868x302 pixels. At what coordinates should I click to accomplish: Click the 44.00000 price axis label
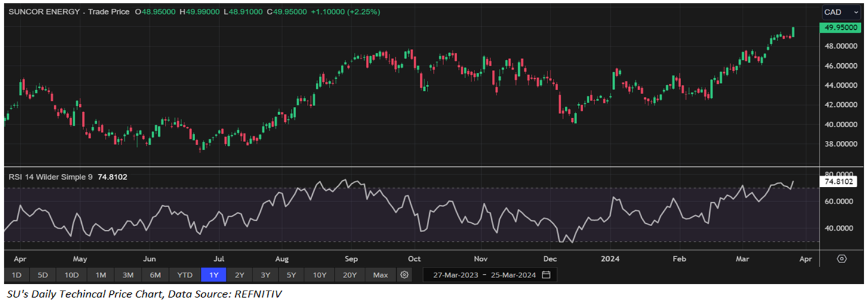coord(841,85)
